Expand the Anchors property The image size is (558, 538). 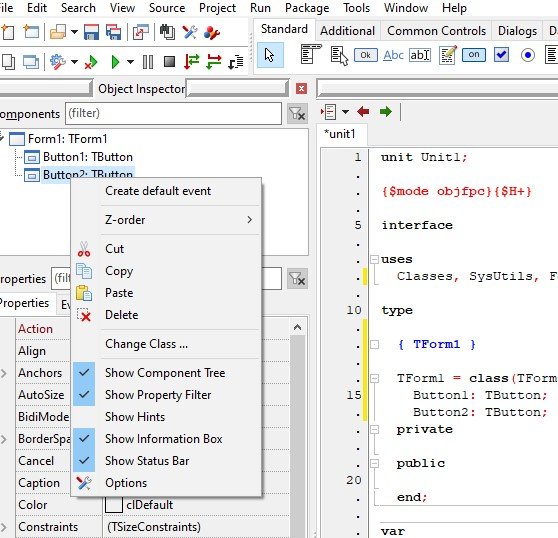(x=4, y=373)
